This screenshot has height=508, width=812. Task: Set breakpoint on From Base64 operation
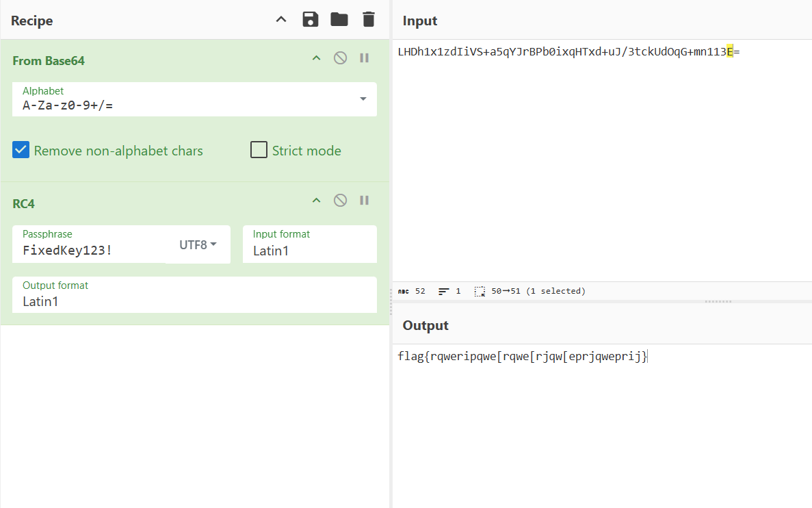(x=364, y=58)
